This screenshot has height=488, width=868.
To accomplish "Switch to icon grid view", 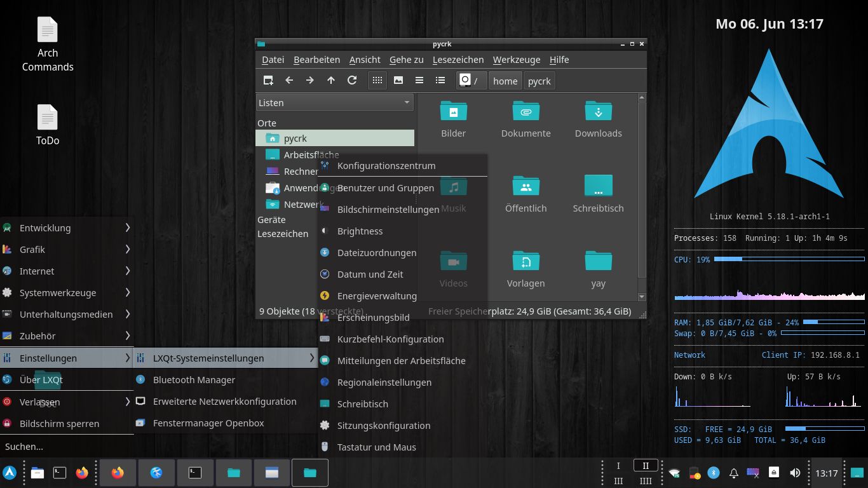I will pos(377,80).
